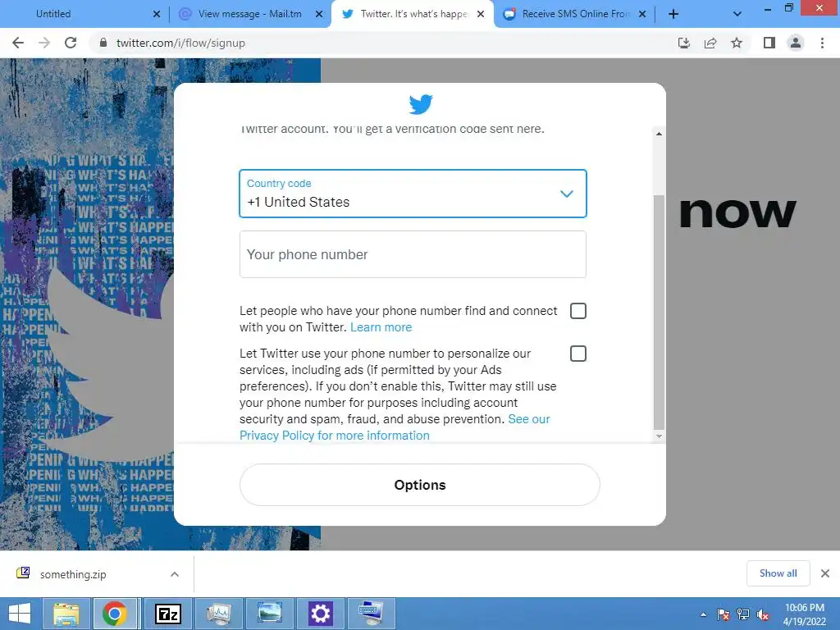Close the downloads bar

[x=825, y=573]
